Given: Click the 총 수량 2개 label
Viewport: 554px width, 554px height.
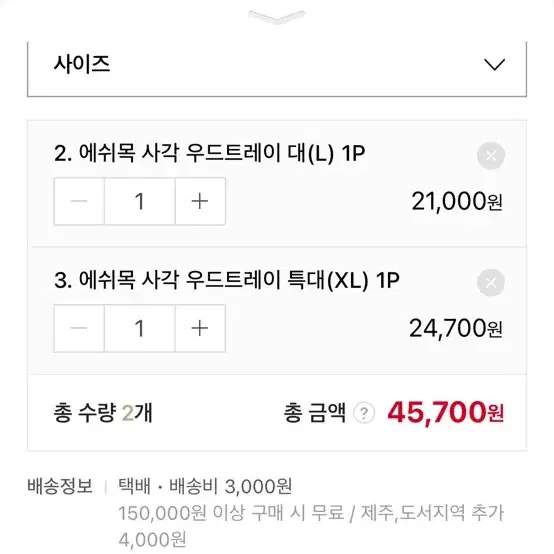Looking at the screenshot, I should point(103,413).
